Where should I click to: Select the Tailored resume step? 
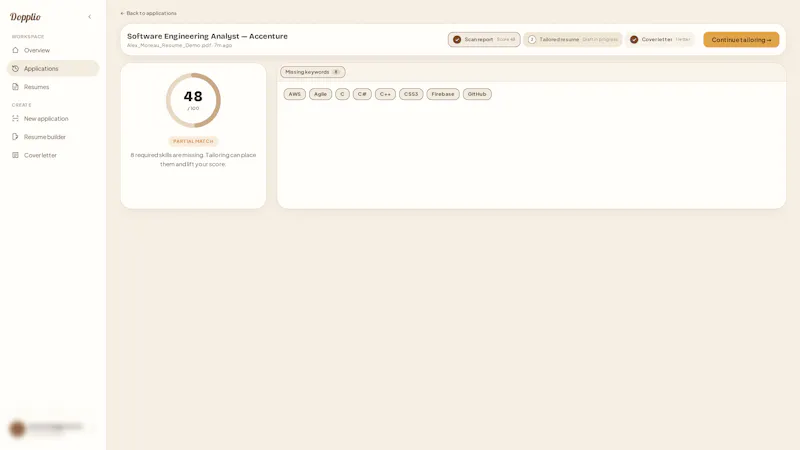(x=572, y=39)
